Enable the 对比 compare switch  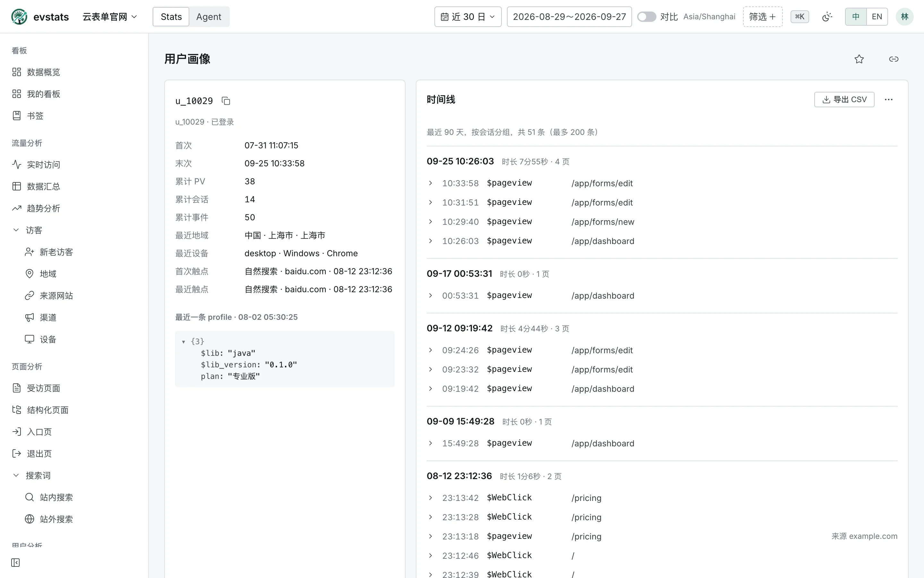(x=646, y=17)
